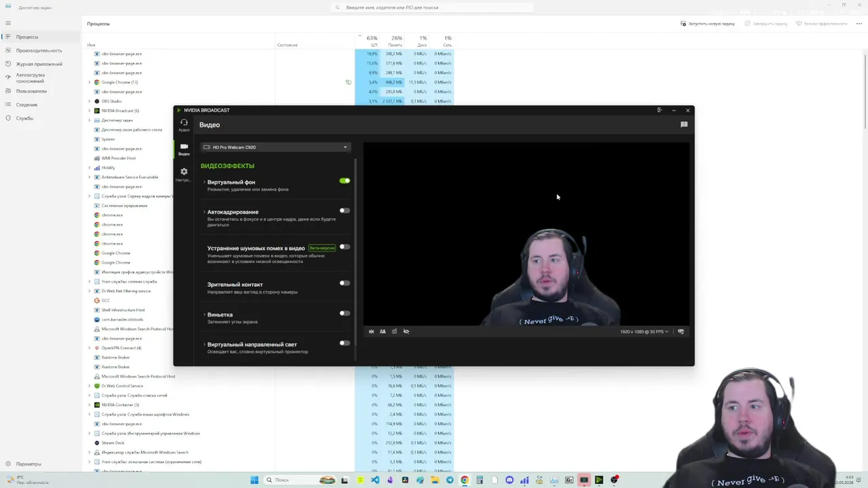This screenshot has height=488, width=868.
Task: Enable the Зрительный контакт toggle
Action: (344, 283)
